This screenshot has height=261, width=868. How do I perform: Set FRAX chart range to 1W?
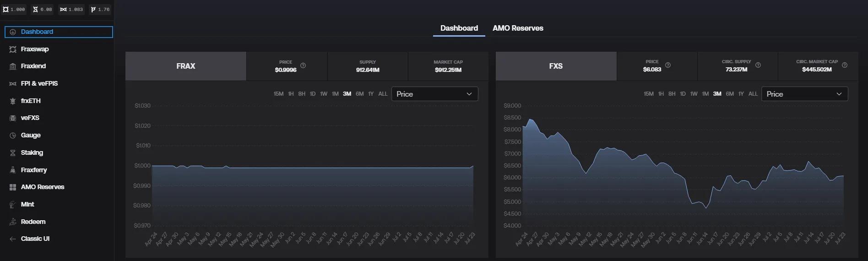tap(324, 94)
